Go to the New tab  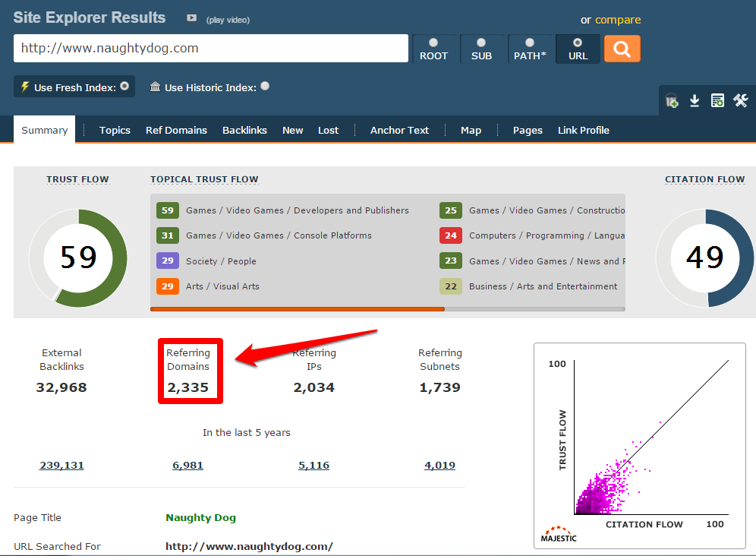pos(293,131)
